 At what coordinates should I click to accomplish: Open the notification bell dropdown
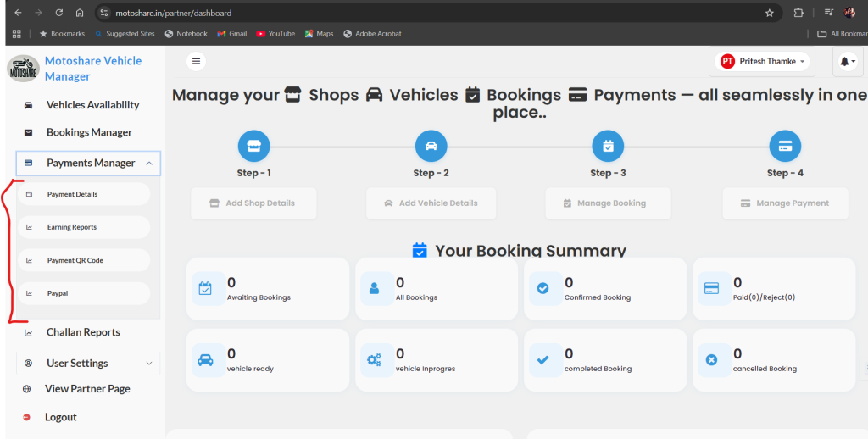(847, 61)
